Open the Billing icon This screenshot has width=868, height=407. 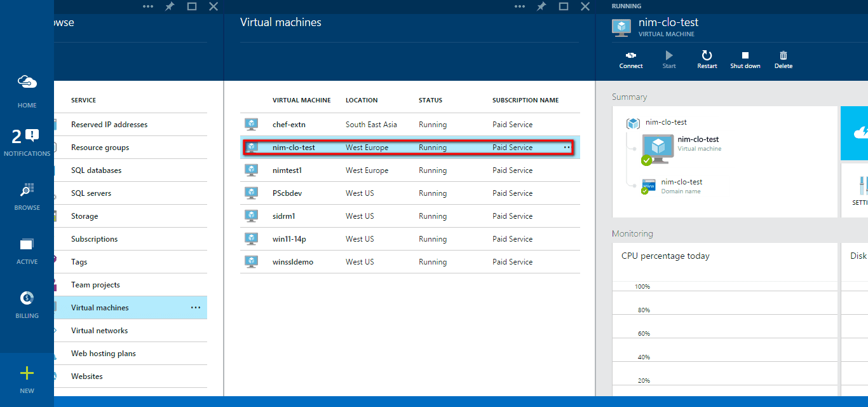[27, 298]
